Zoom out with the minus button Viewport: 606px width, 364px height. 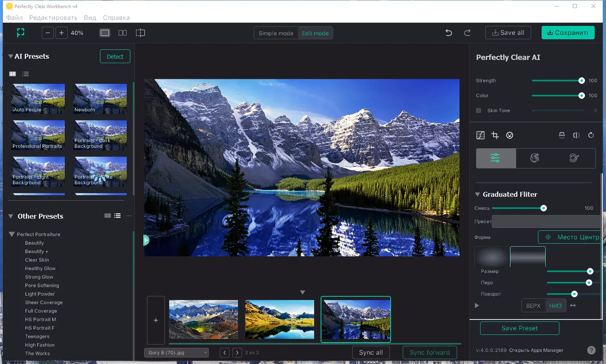point(48,33)
